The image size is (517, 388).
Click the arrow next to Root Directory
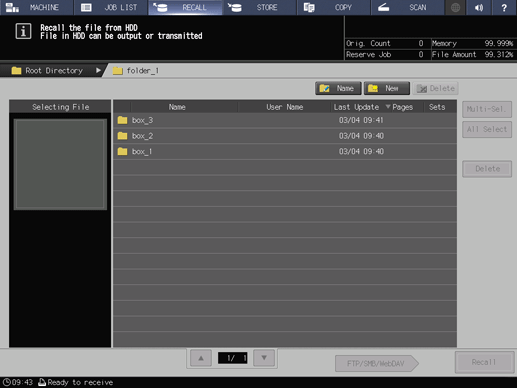point(98,70)
